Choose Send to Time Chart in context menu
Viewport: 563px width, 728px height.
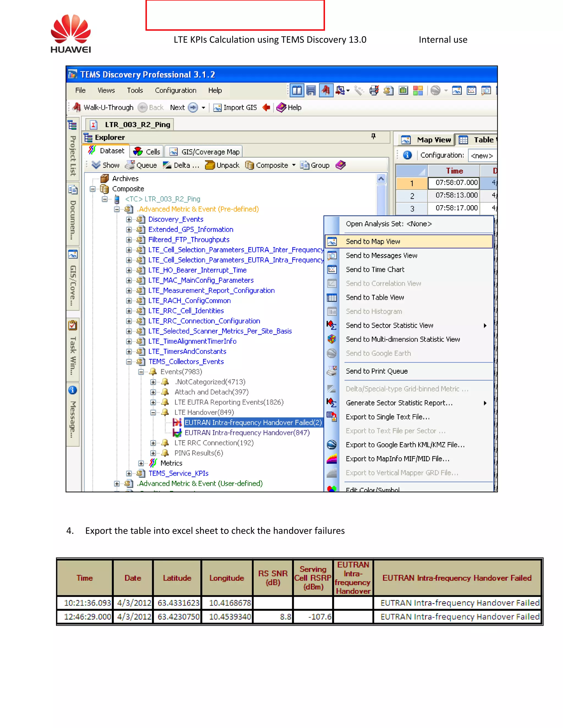coord(409,269)
